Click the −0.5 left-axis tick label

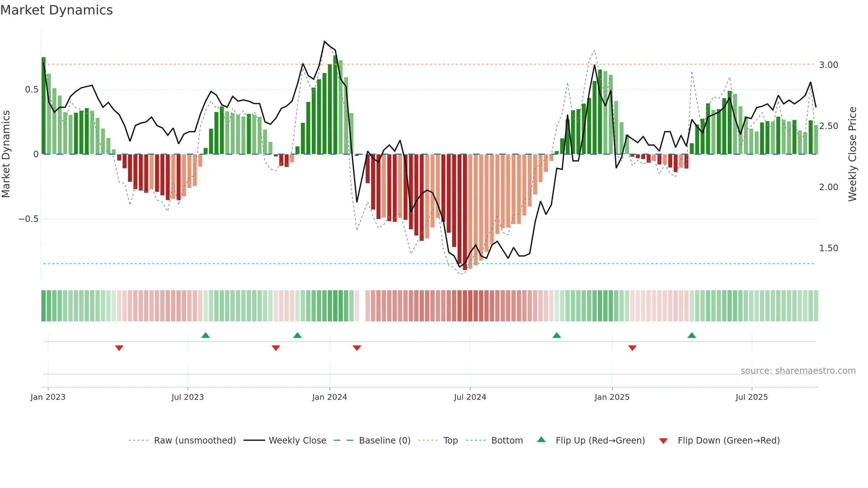[x=28, y=219]
